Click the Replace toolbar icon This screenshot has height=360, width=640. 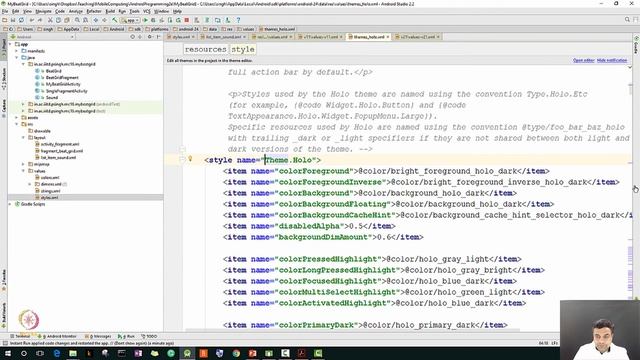tap(85, 20)
